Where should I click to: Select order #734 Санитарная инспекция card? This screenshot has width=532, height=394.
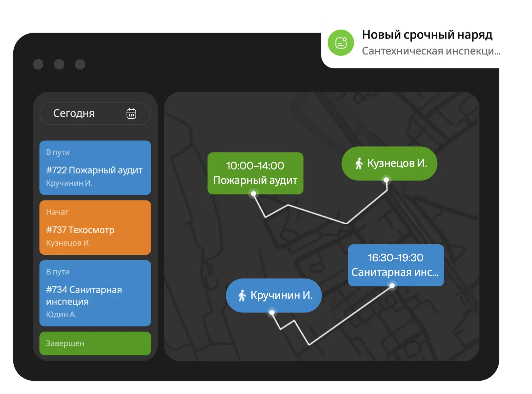(x=95, y=293)
